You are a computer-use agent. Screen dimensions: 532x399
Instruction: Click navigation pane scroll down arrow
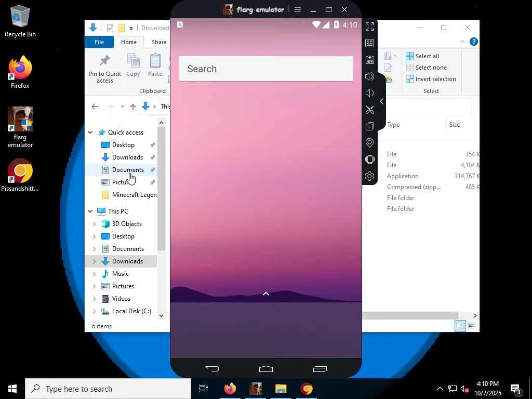point(162,315)
